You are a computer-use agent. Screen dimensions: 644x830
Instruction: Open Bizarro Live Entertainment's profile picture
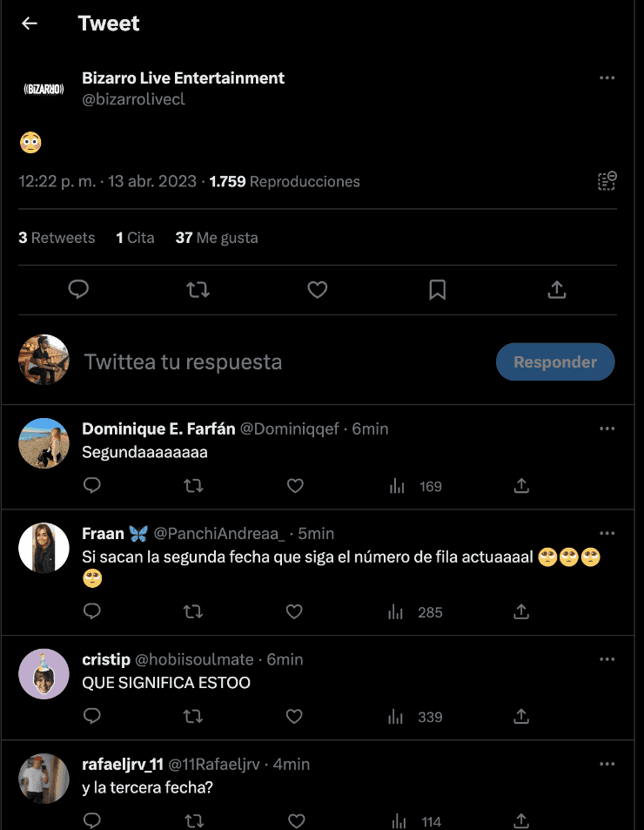click(x=43, y=88)
